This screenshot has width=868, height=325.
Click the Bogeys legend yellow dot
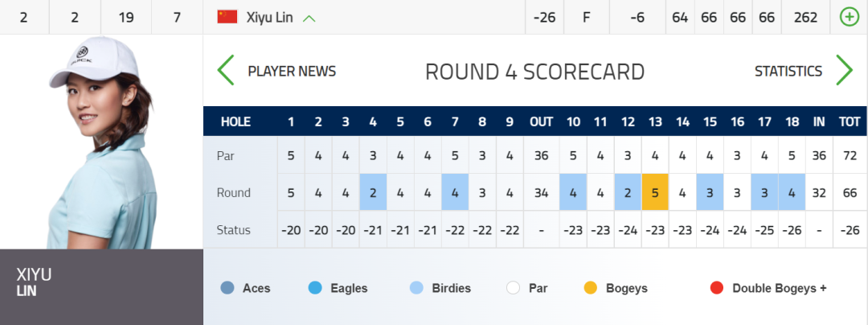pyautogui.click(x=591, y=288)
